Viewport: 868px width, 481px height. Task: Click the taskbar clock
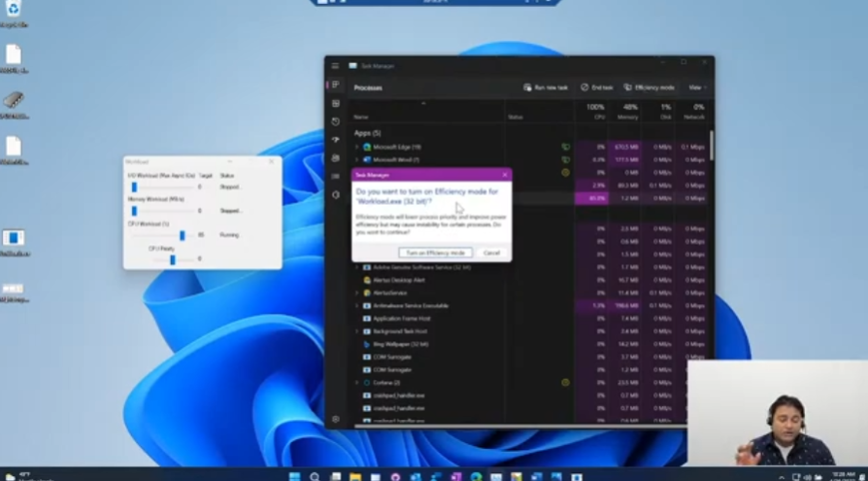pyautogui.click(x=844, y=476)
